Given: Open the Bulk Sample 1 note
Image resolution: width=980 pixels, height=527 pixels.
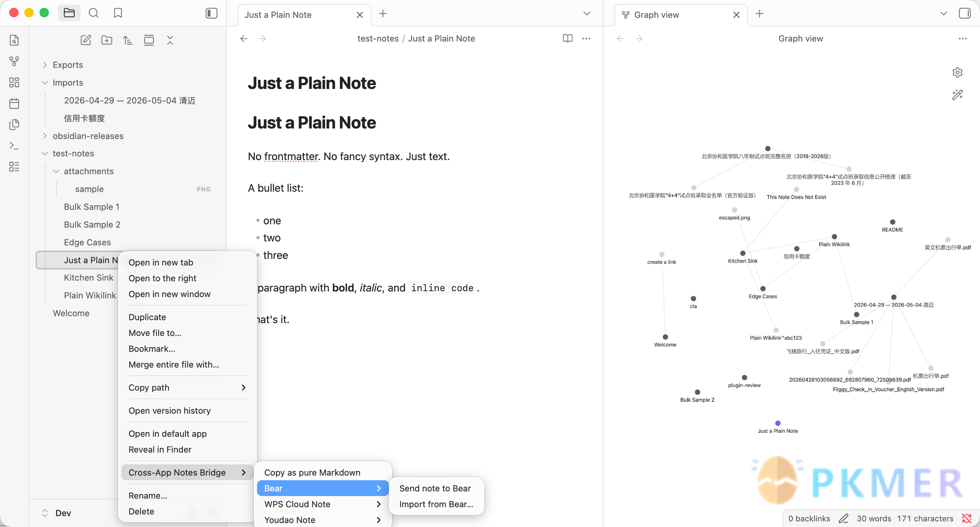Looking at the screenshot, I should point(92,207).
